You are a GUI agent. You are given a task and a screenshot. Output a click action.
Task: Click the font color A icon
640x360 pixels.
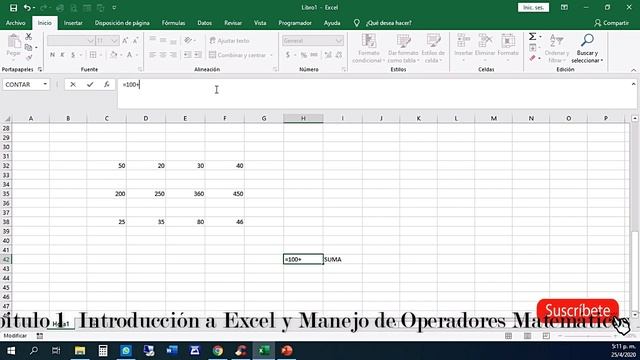coord(129,55)
